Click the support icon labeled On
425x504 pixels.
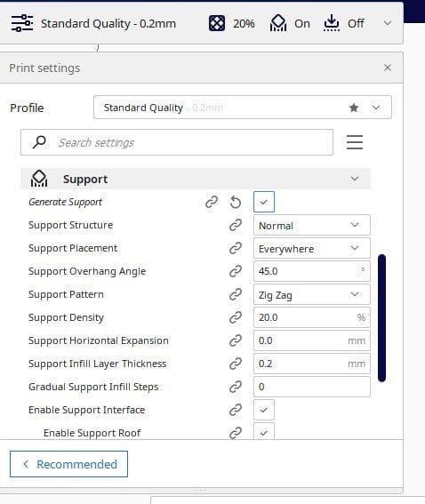(x=278, y=23)
